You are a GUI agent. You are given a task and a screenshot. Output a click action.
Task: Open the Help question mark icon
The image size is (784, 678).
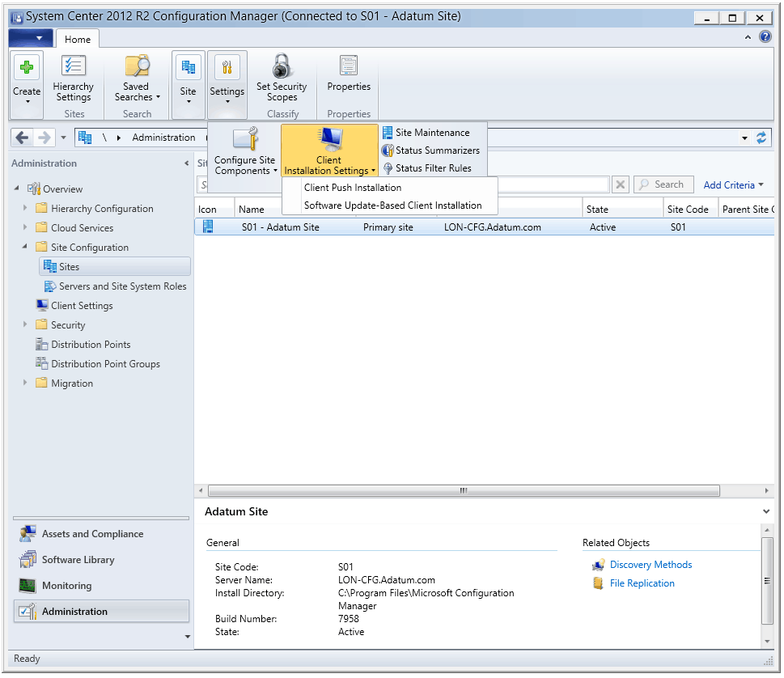pos(765,36)
